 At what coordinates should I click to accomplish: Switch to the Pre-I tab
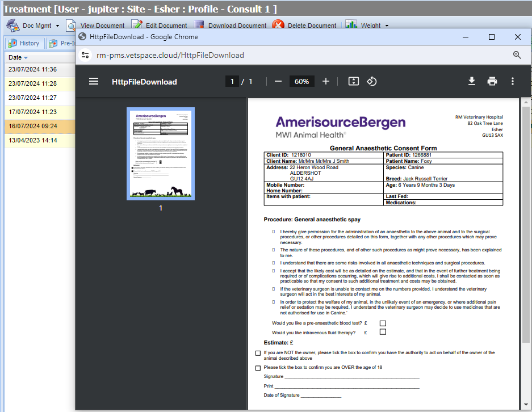pyautogui.click(x=61, y=43)
